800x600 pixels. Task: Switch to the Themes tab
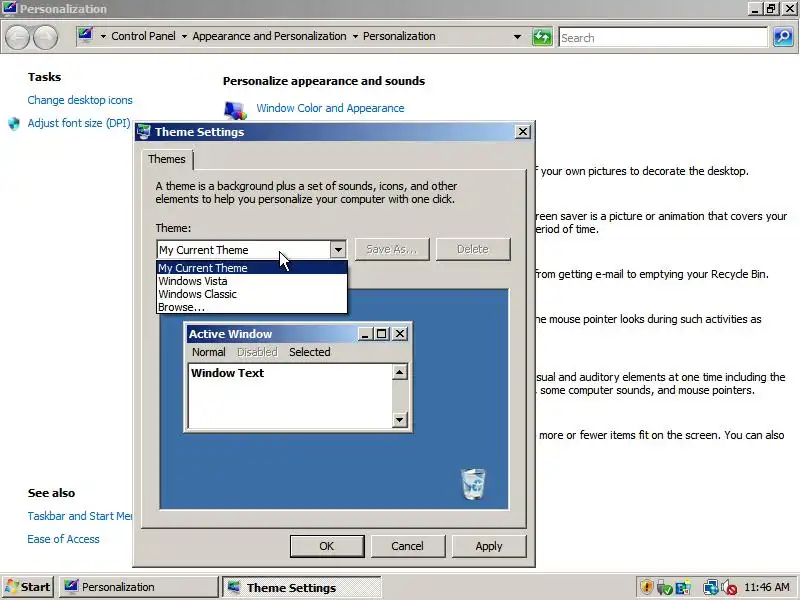(x=167, y=159)
